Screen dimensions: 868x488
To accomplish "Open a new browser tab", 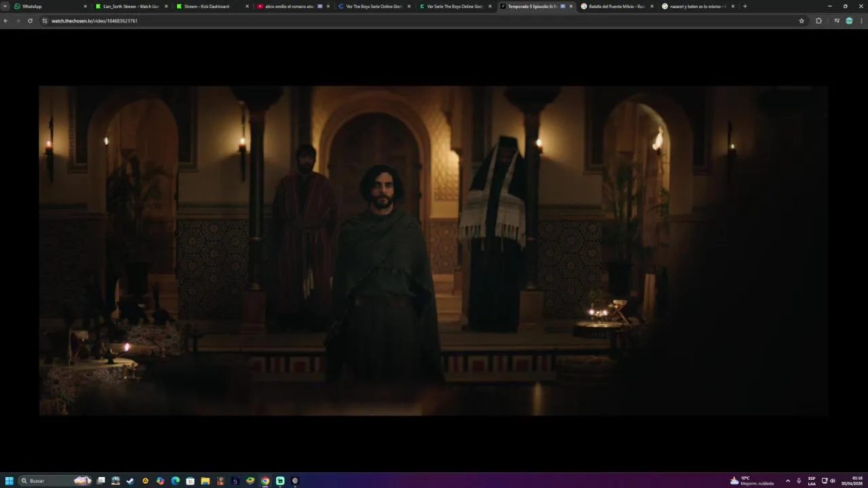I will (745, 6).
